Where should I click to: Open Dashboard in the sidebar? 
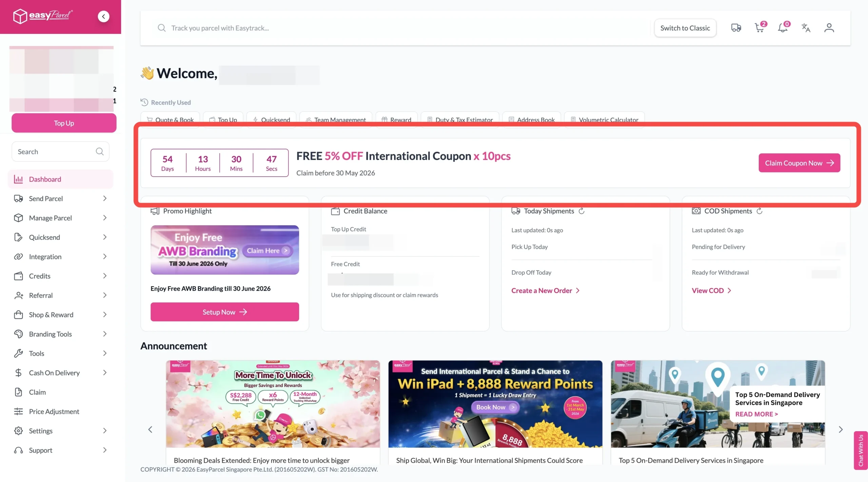click(x=60, y=179)
